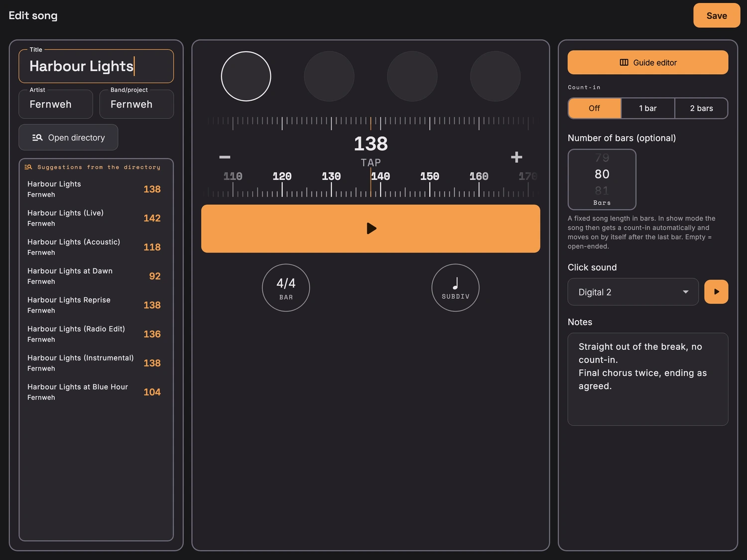Open the SUBDIV note subdivision selector
Screen dimensions: 747x560
pyautogui.click(x=455, y=288)
